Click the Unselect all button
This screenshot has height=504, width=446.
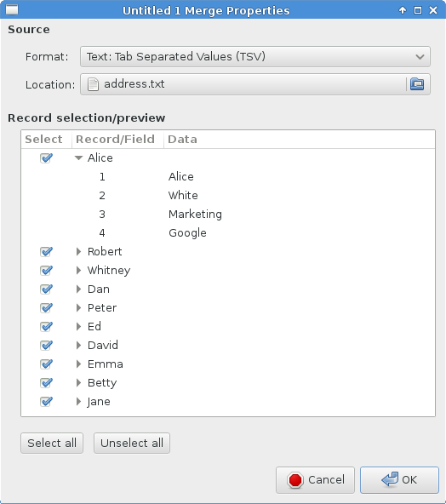click(x=132, y=444)
